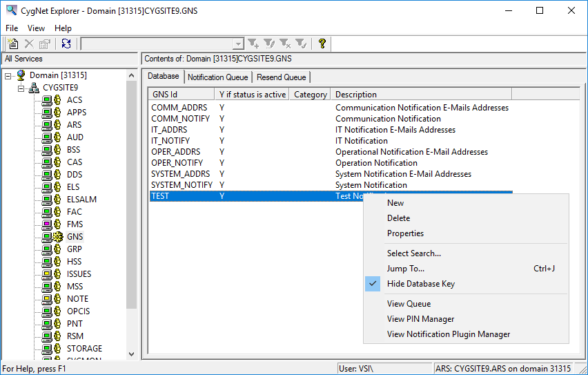Click the tree scrollbar down arrow
Viewport: 588px width, 375px height.
coord(131,354)
